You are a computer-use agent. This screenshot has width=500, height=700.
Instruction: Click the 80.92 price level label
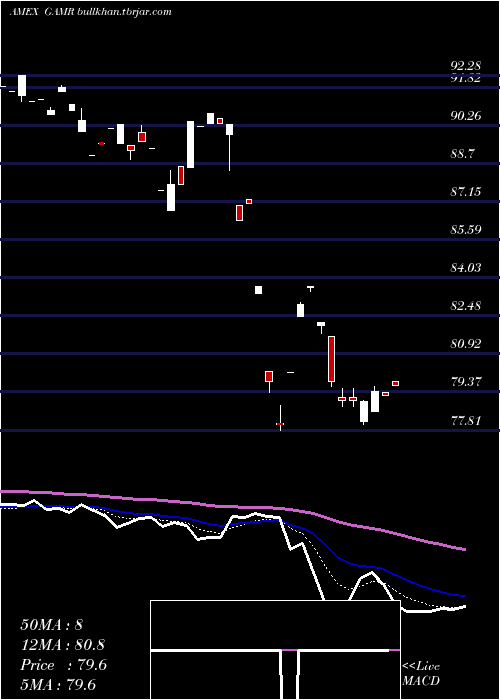click(466, 344)
